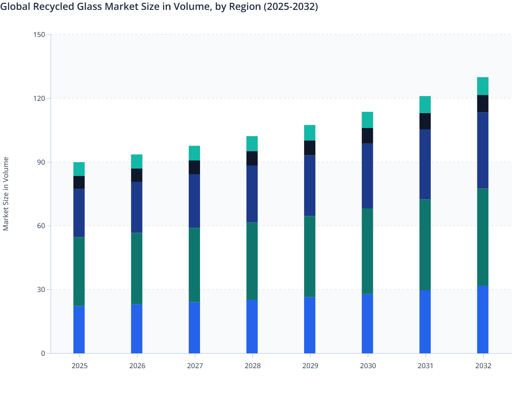Click the teal segment of the 2026 bar
532x395 pixels.
click(138, 161)
